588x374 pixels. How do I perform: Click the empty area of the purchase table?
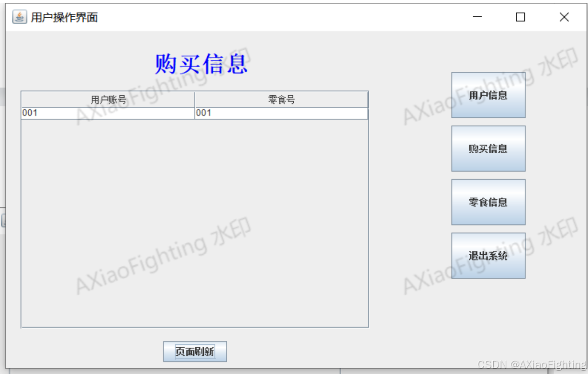[x=195, y=223]
